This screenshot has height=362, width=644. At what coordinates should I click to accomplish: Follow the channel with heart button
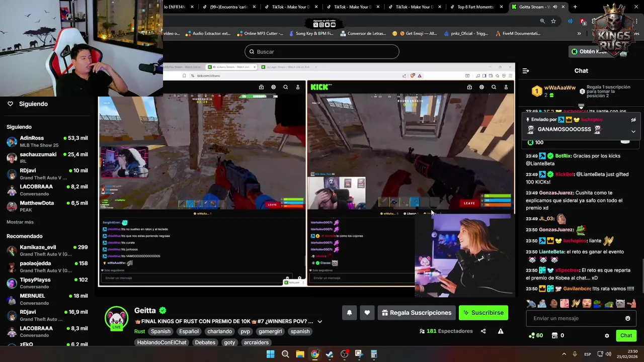pos(367,313)
